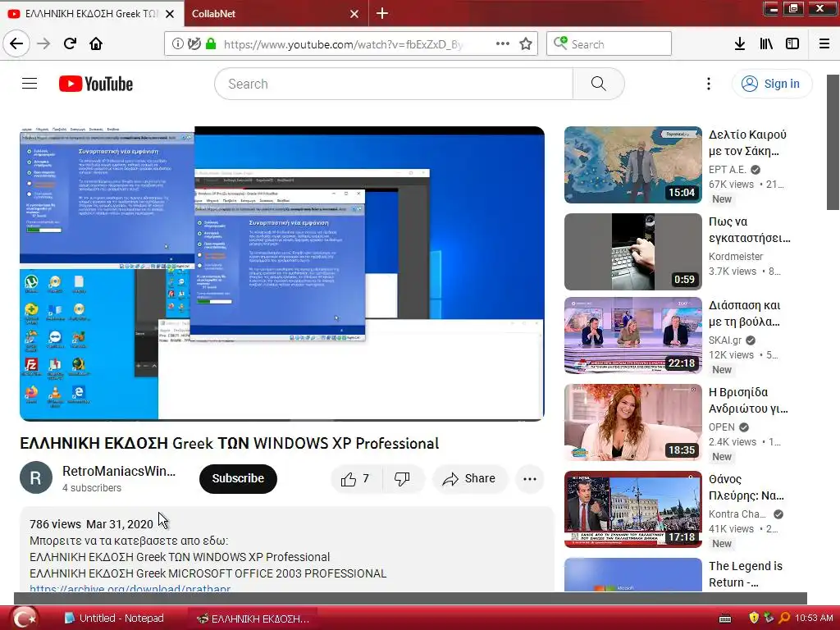Reload the current page
This screenshot has width=840, height=630.
(x=70, y=44)
